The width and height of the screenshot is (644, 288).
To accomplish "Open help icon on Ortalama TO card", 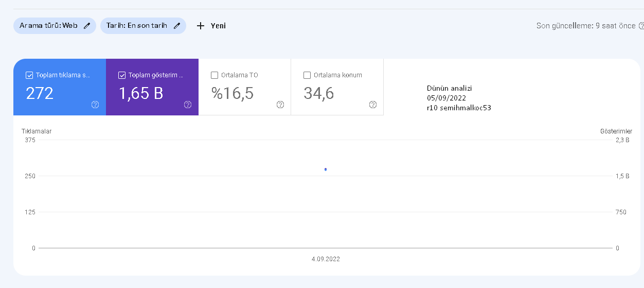I will click(x=280, y=105).
